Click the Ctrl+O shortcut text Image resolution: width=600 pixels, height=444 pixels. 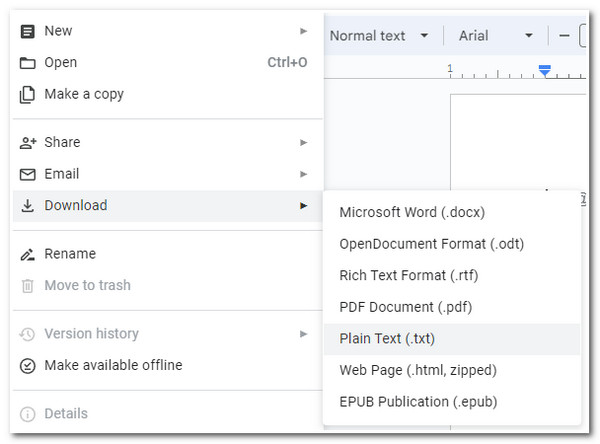tap(287, 62)
